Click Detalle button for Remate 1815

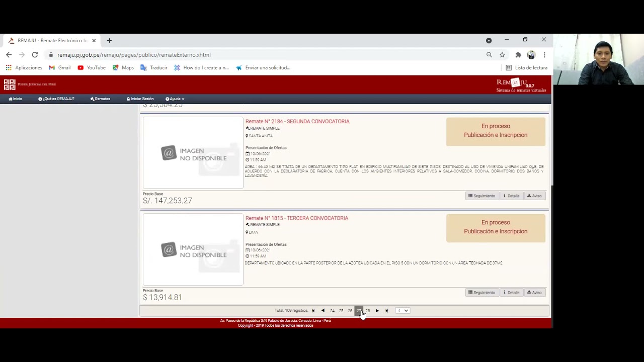point(511,292)
